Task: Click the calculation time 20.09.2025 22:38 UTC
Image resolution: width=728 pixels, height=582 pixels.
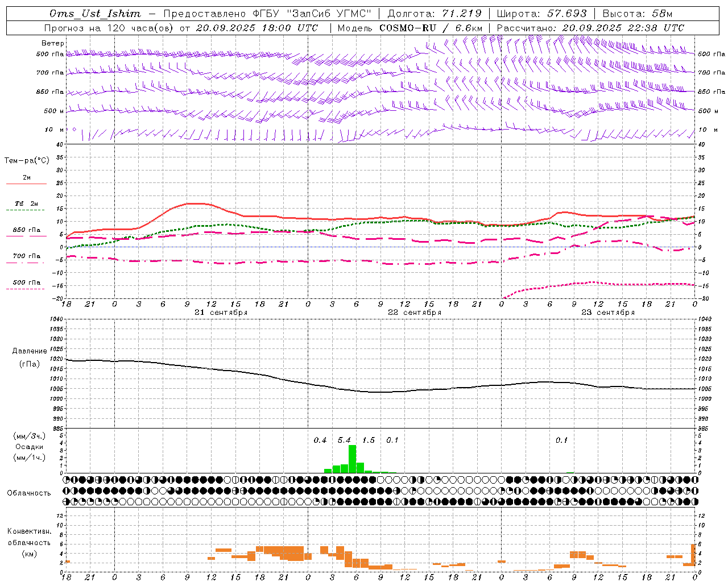Action: click(x=623, y=28)
